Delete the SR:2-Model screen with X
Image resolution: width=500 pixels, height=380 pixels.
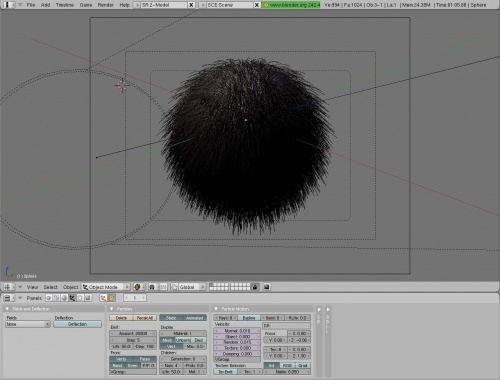[x=191, y=5]
